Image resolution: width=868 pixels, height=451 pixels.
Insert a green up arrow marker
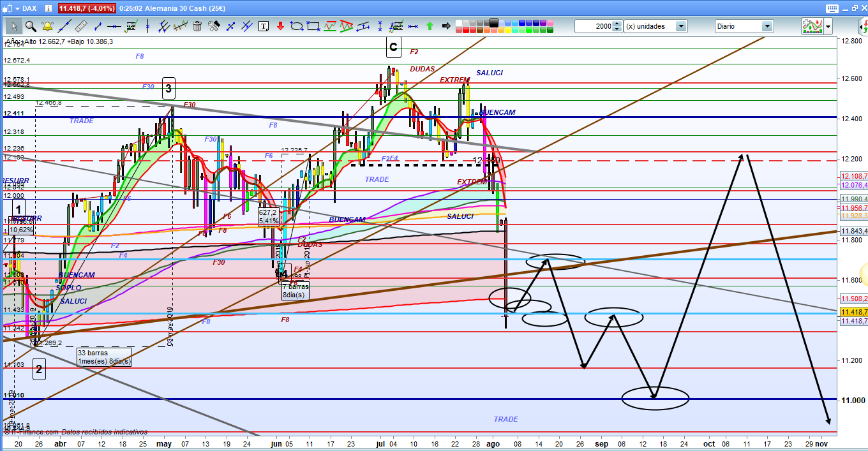[x=430, y=26]
